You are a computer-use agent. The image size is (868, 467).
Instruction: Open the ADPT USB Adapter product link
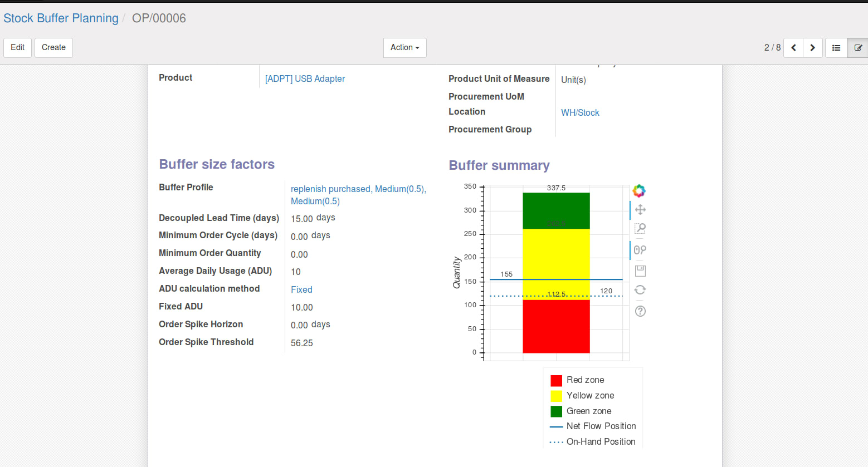click(x=305, y=78)
